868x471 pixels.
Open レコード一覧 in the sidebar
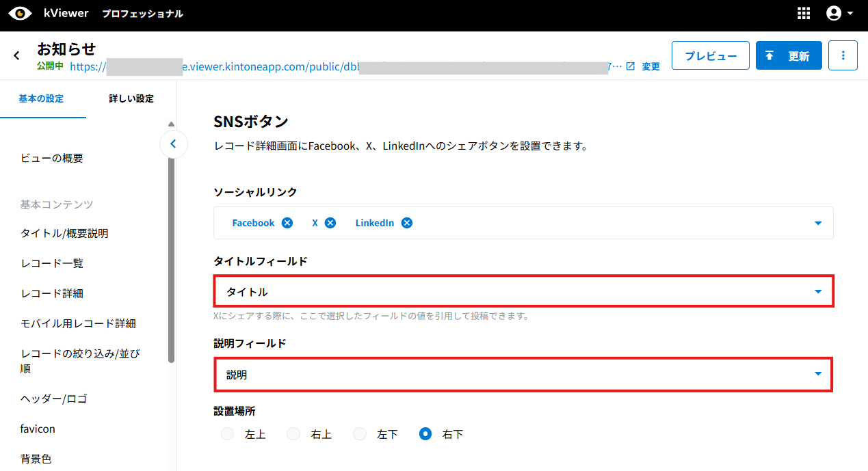pyautogui.click(x=52, y=263)
